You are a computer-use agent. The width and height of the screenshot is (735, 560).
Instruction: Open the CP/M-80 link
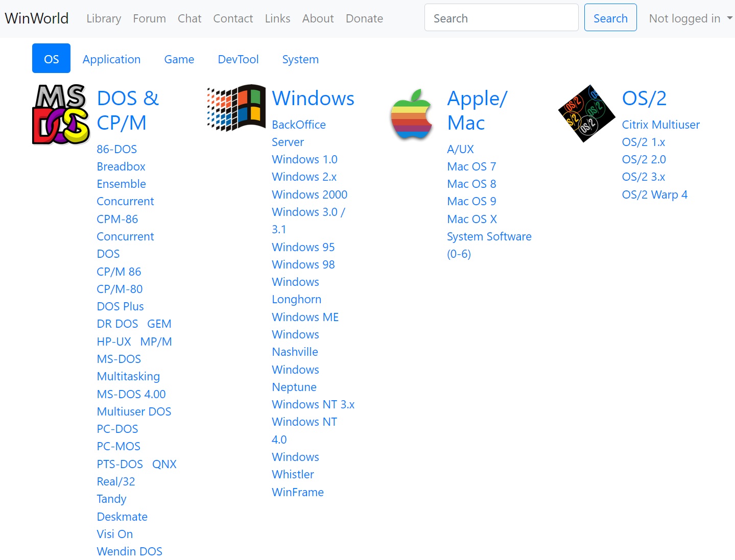pos(120,289)
